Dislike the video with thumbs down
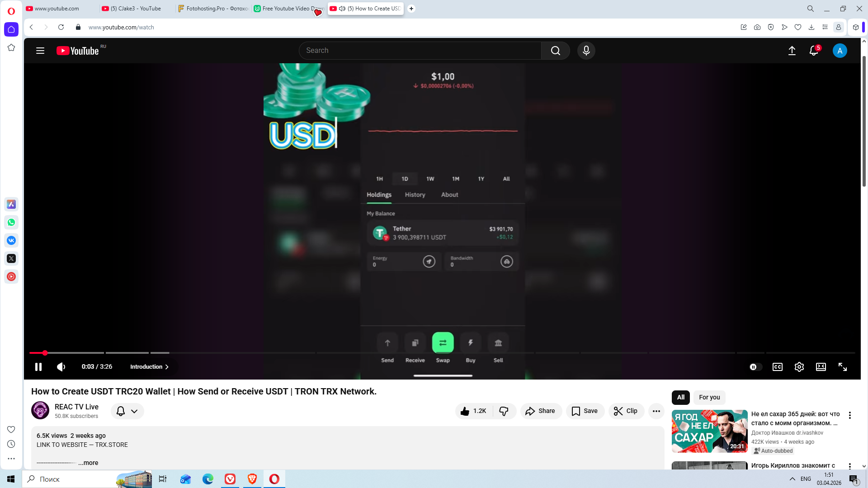This screenshot has width=868, height=488. [504, 411]
